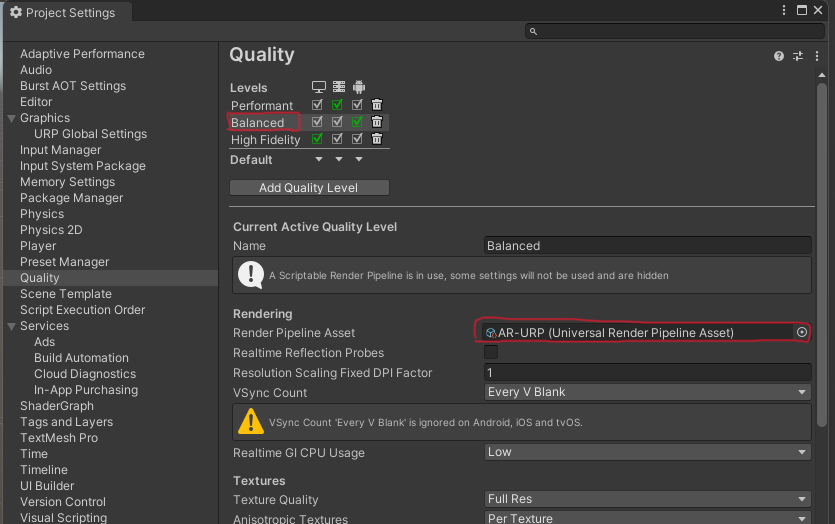This screenshot has width=835, height=524.
Task: Open Tags and Layers settings
Action: [67, 421]
